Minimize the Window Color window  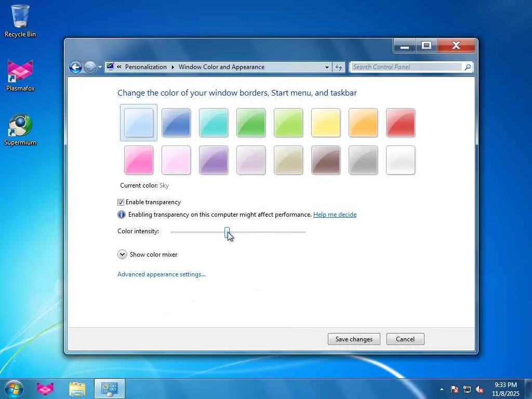pyautogui.click(x=404, y=46)
